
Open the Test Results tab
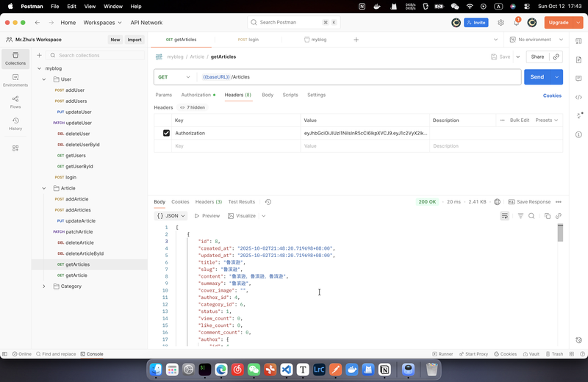click(x=241, y=202)
